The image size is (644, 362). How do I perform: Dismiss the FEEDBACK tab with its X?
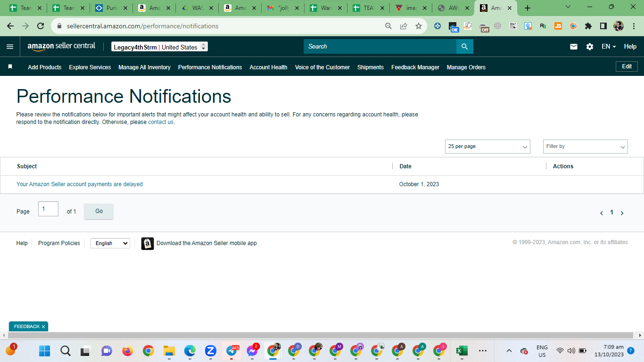pyautogui.click(x=43, y=327)
